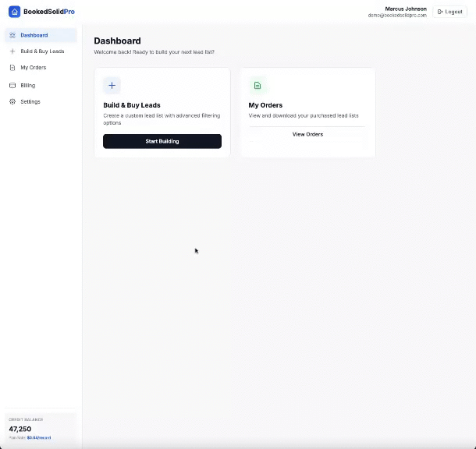The width and height of the screenshot is (476, 449).
Task: Click the $0.04/record plan rate link
Action: [x=39, y=437]
